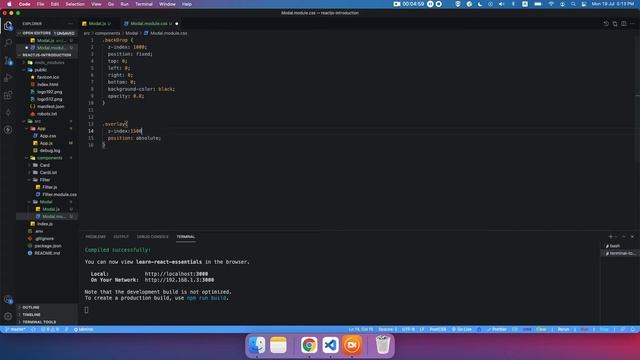Open the Source Control view
This screenshot has width=640, height=360.
click(8, 61)
